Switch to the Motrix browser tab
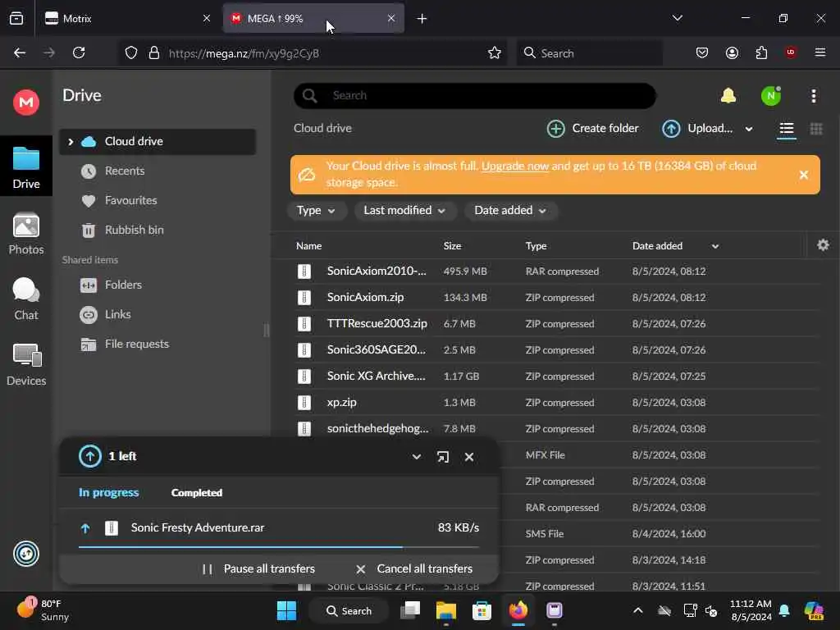840x630 pixels. (x=126, y=19)
